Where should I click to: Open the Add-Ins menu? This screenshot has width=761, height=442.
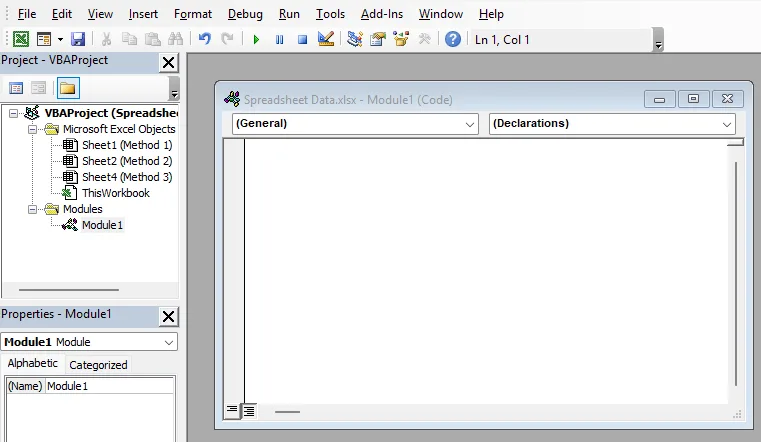point(381,14)
